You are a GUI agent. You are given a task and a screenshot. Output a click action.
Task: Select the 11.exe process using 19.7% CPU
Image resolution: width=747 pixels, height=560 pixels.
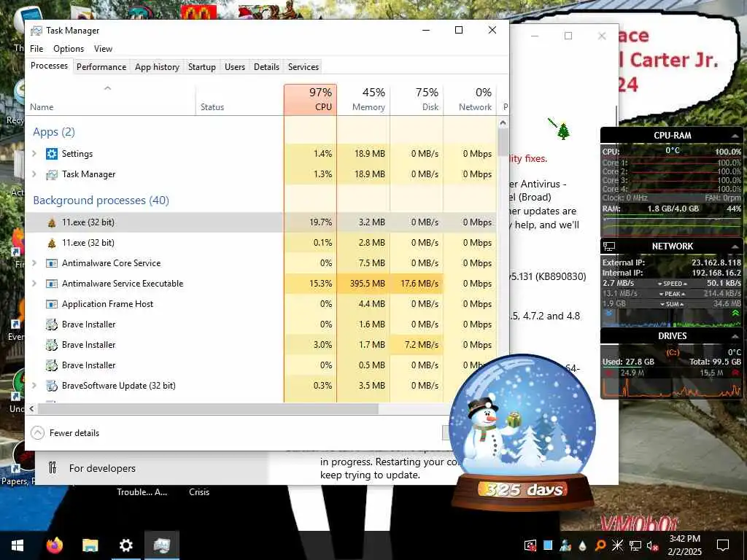(260, 222)
